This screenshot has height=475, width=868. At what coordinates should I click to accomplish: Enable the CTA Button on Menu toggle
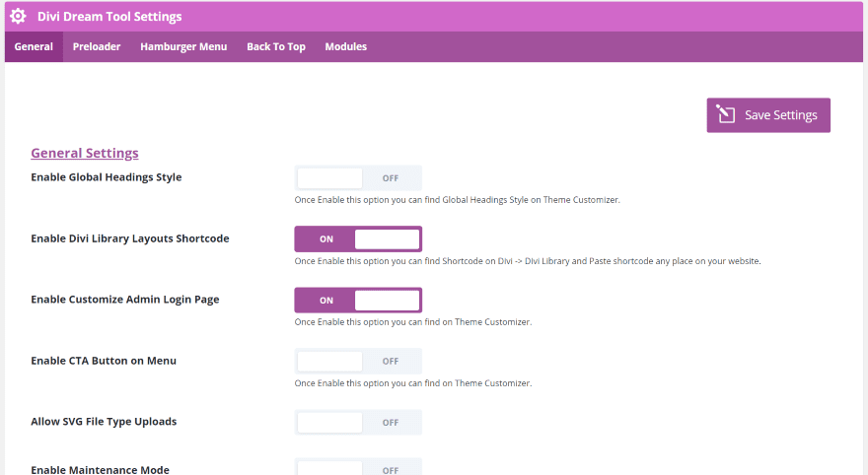pos(358,361)
